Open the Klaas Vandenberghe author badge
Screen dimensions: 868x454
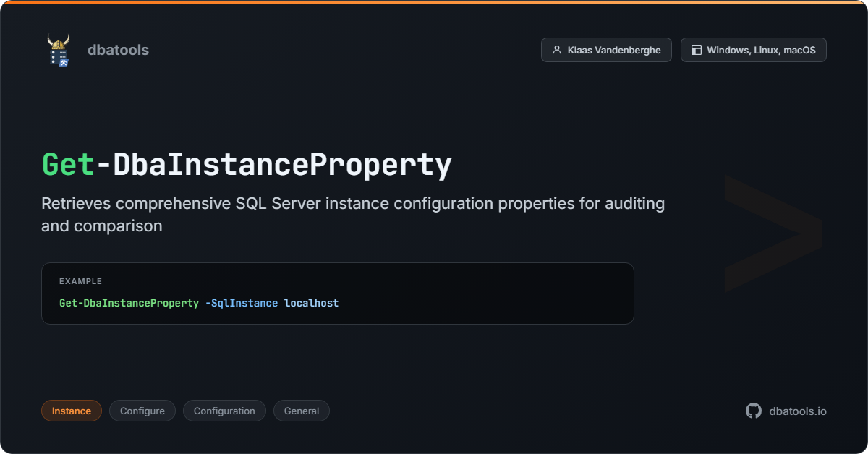pyautogui.click(x=606, y=50)
